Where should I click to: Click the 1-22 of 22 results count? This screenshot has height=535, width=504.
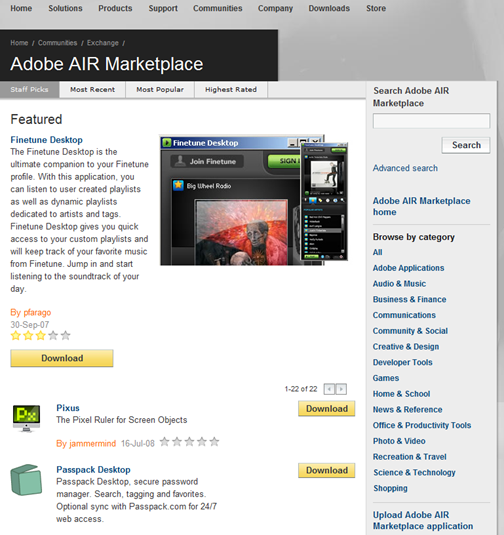(x=301, y=389)
